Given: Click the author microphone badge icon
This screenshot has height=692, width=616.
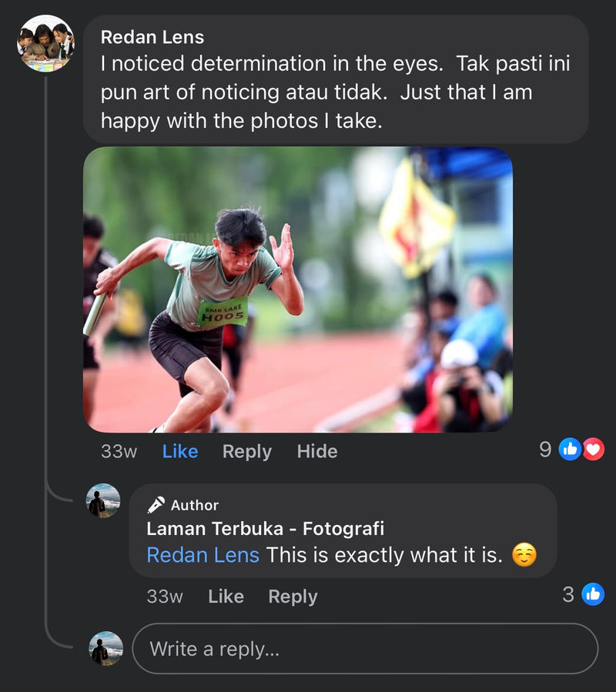Looking at the screenshot, I should tap(156, 505).
